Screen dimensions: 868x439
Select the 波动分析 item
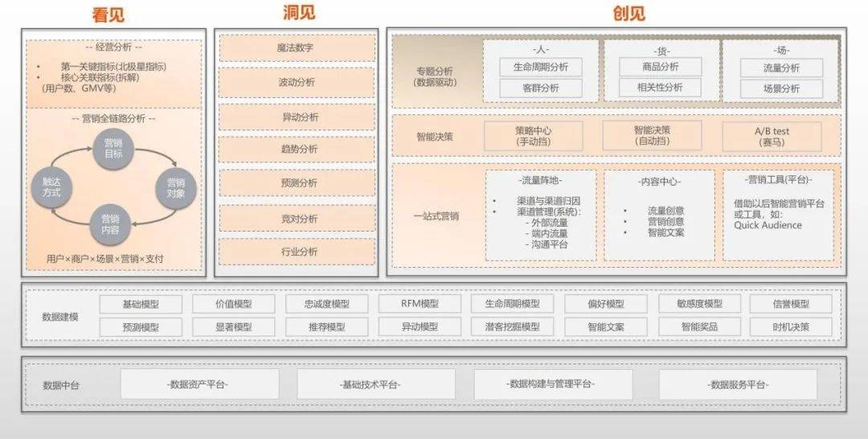click(x=296, y=82)
